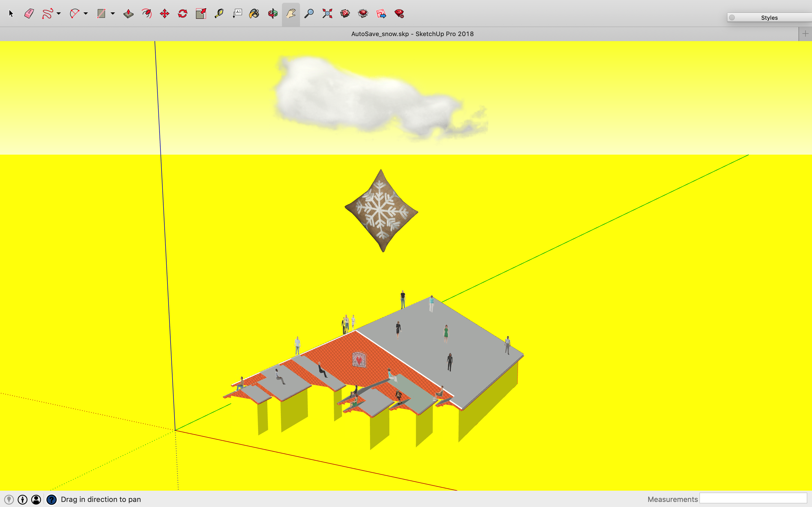Screen dimensions: 812x507
Task: Activate the Move tool
Action: 164,14
